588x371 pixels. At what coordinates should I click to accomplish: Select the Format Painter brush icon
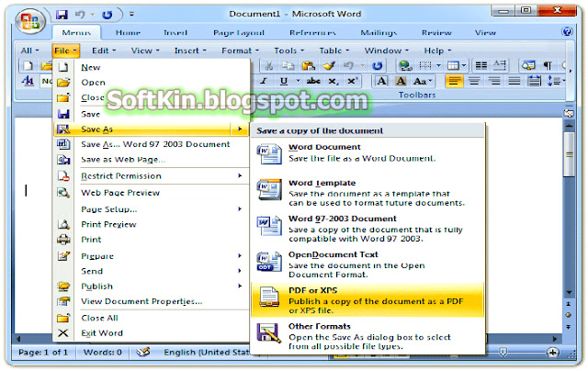(329, 66)
